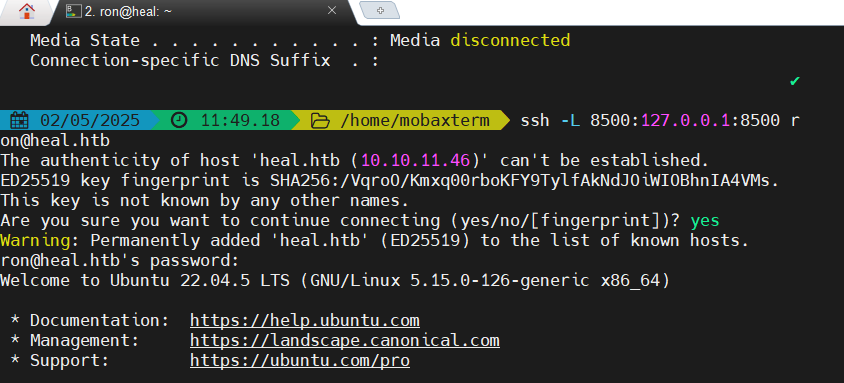Click the 10.10.11.46 IP address text
844x383 pixels.
pos(419,160)
